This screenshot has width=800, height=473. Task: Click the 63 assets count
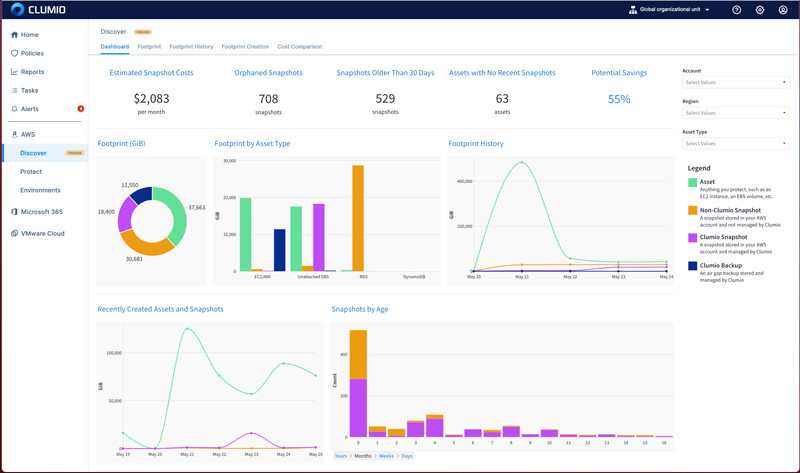tap(502, 98)
